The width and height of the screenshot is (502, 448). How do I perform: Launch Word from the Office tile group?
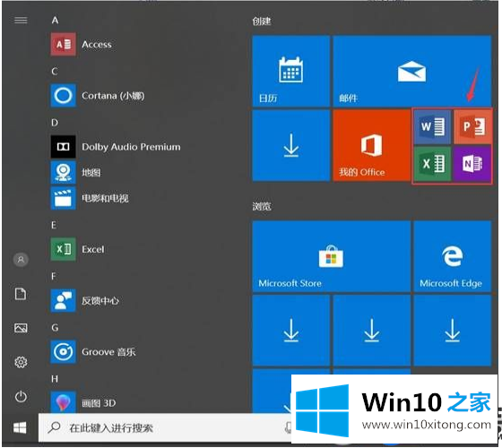pyautogui.click(x=432, y=127)
